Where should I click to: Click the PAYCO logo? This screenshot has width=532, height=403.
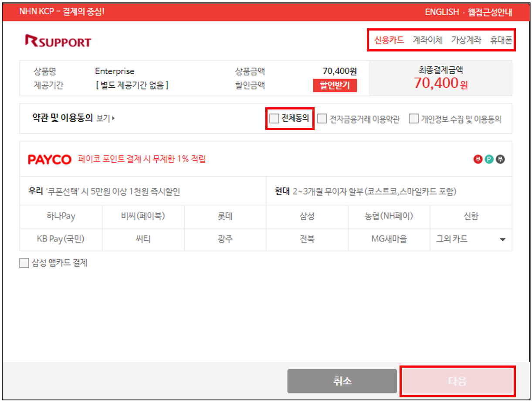[50, 160]
